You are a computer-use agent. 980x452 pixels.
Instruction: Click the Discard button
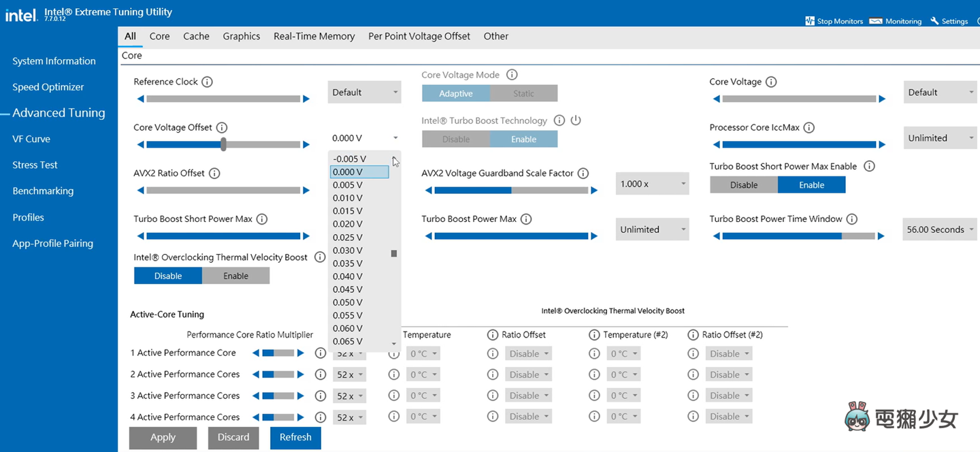click(x=233, y=438)
